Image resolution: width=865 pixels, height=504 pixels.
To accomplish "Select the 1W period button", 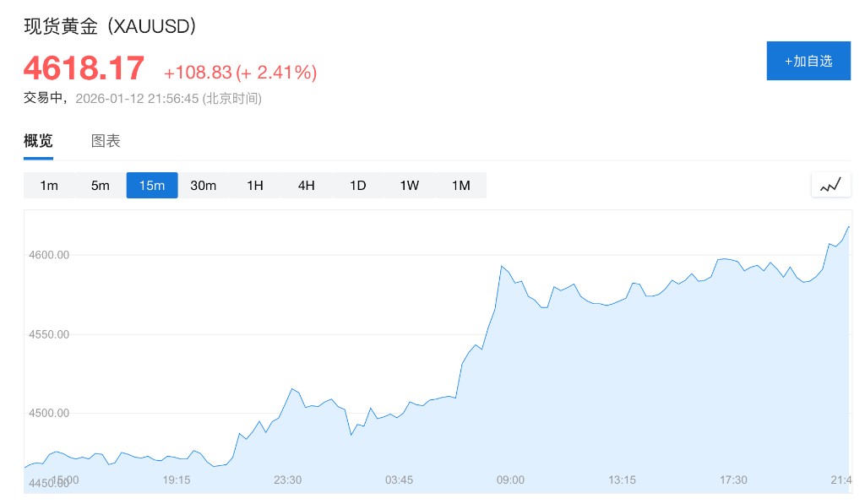I will tap(409, 186).
